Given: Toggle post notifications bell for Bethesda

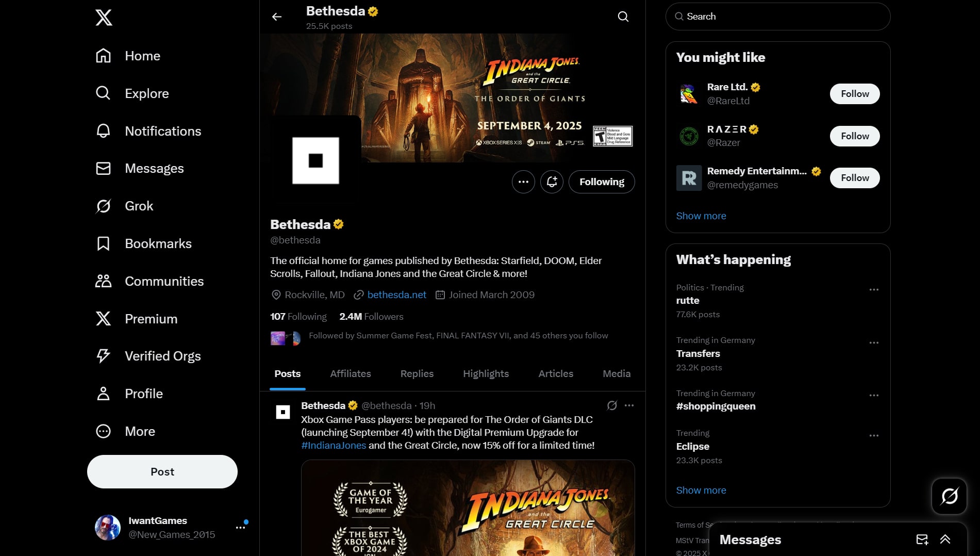Looking at the screenshot, I should (552, 182).
